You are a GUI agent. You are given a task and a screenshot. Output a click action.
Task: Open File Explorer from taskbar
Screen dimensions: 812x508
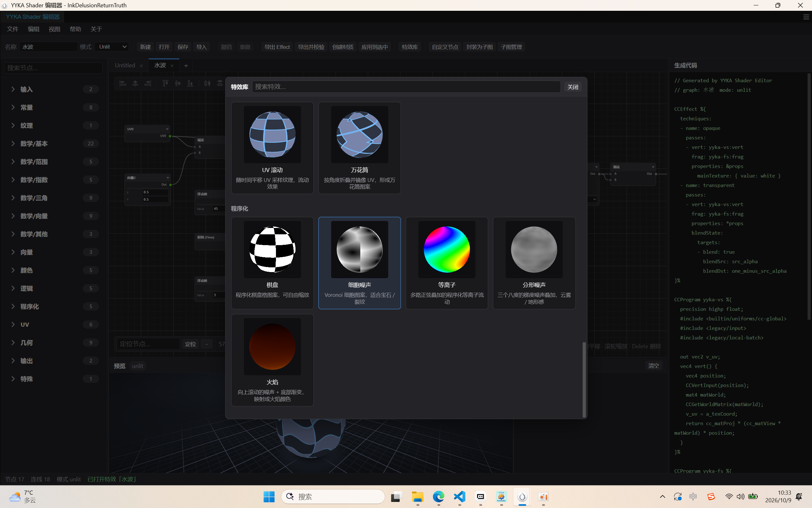point(418,496)
